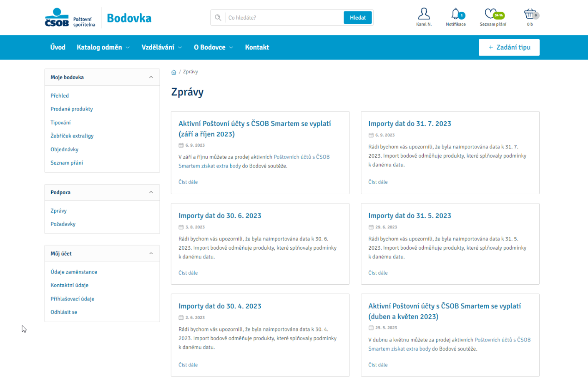
Task: Open Přehled in the sidebar
Action: [x=60, y=95]
